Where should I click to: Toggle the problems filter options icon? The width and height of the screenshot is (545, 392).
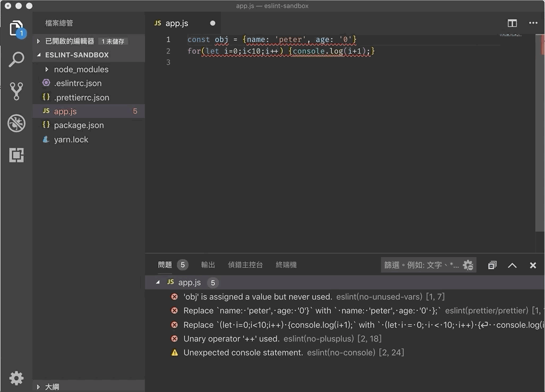coord(468,265)
